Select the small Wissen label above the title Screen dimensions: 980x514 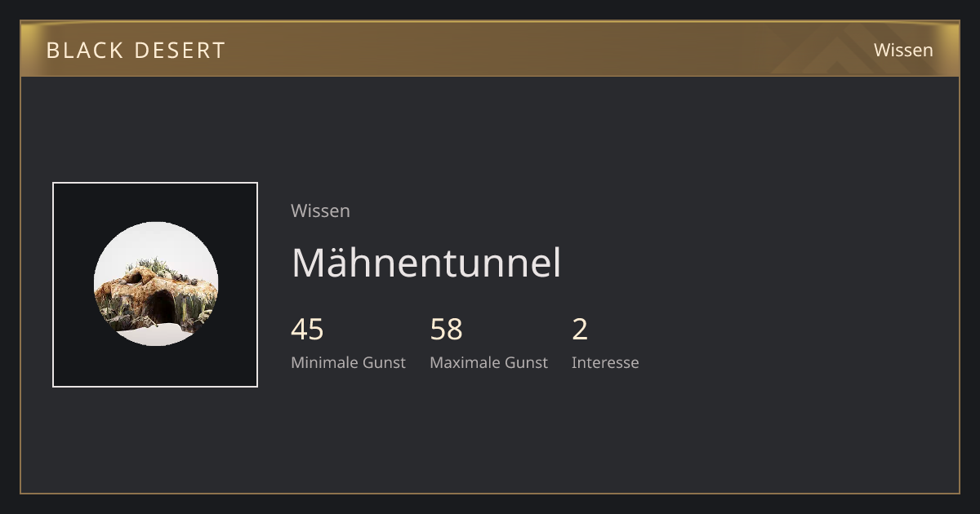[320, 210]
